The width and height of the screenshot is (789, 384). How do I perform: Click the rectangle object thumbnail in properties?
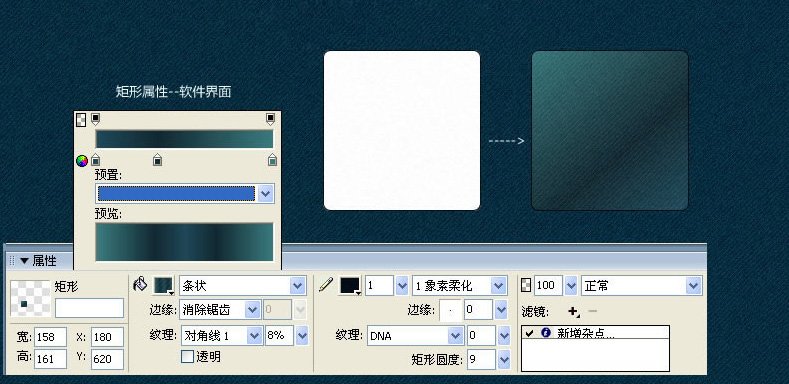(x=30, y=298)
